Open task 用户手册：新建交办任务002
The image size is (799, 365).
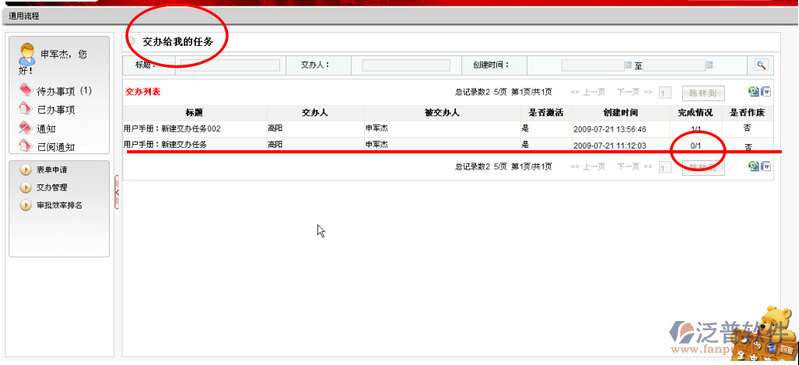172,129
